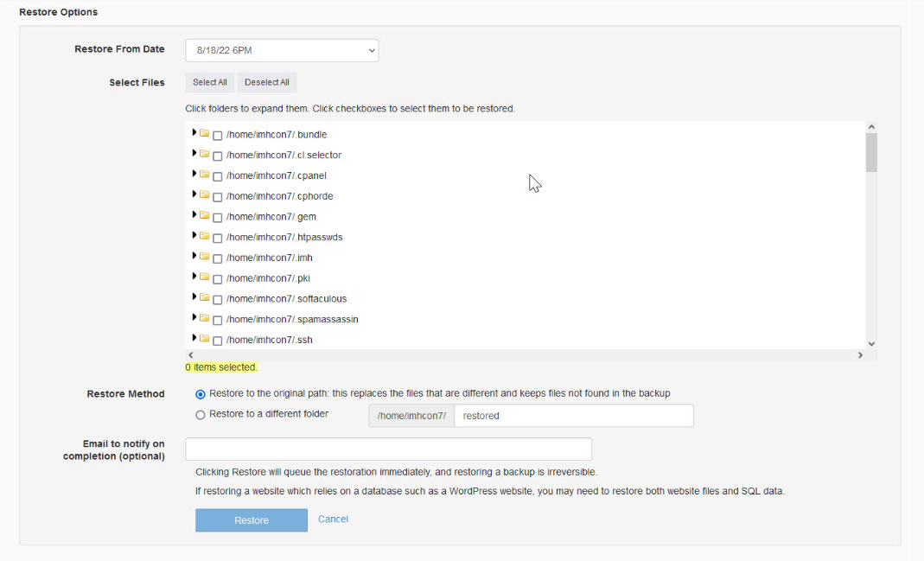
Task: Select Restore to the original path option
Action: [x=201, y=394]
